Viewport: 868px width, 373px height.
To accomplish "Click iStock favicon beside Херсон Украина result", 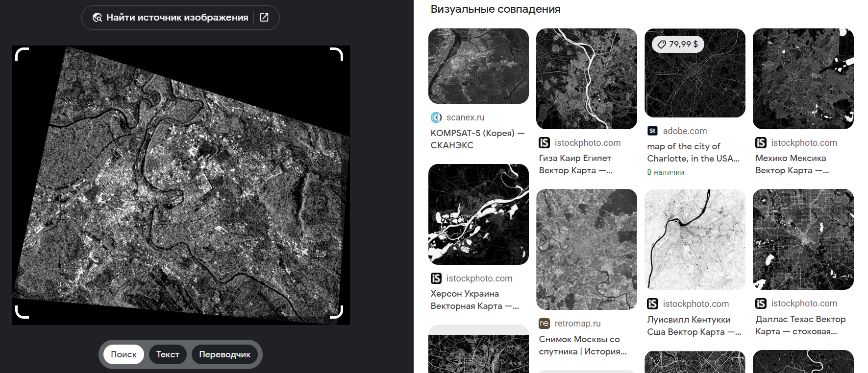I will [x=436, y=278].
